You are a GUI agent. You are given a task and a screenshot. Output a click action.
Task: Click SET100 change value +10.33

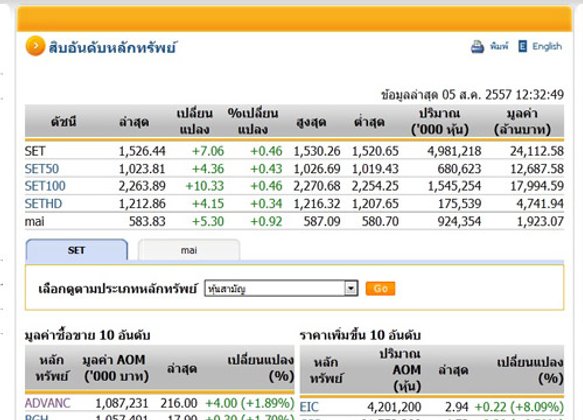point(204,186)
